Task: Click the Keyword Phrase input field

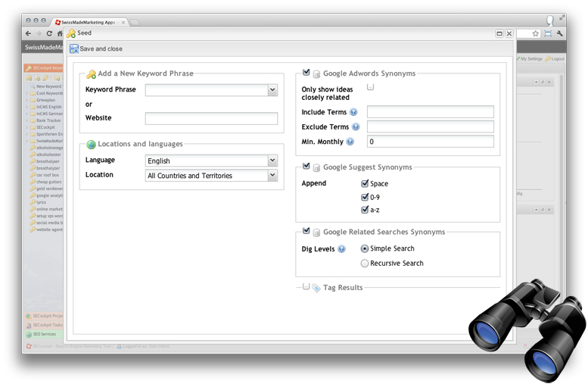Action: pos(207,89)
